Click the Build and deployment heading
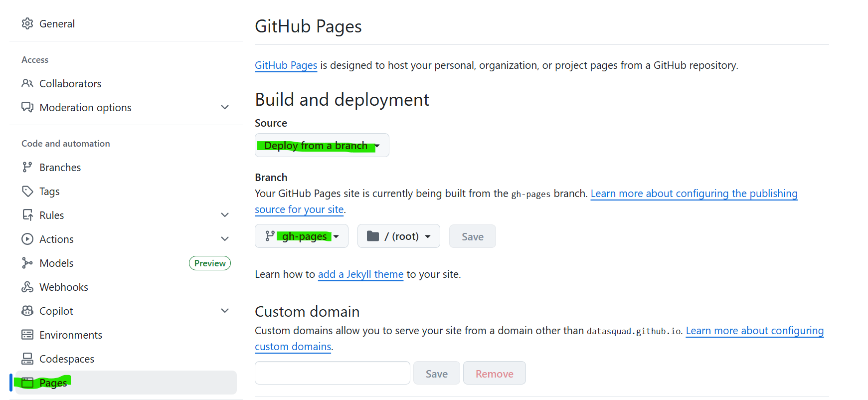The height and width of the screenshot is (400, 868). pyautogui.click(x=342, y=100)
